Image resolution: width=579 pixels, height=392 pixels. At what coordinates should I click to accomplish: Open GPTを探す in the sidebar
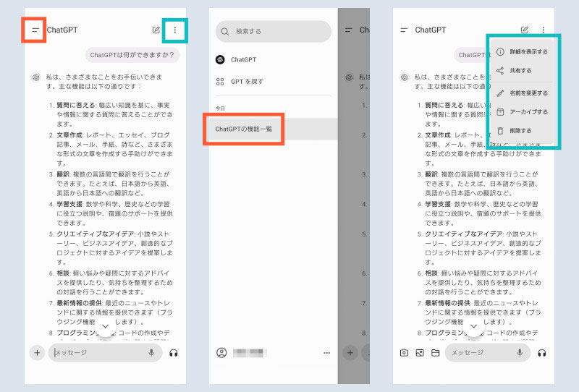pos(274,82)
